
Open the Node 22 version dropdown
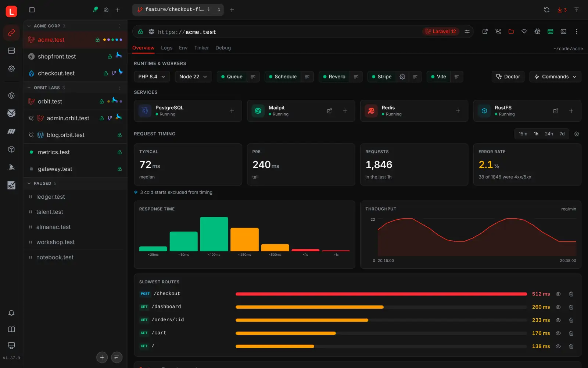pos(193,77)
